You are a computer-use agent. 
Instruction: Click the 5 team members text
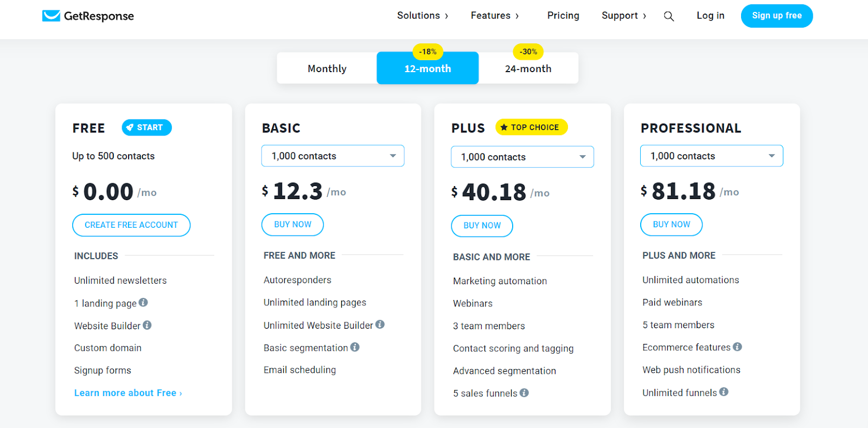coord(679,325)
